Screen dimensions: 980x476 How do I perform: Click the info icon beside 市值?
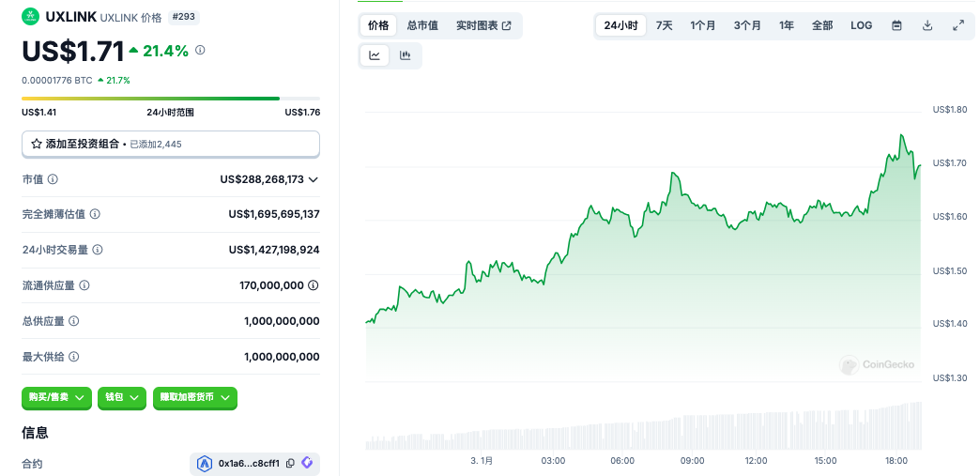(54, 179)
